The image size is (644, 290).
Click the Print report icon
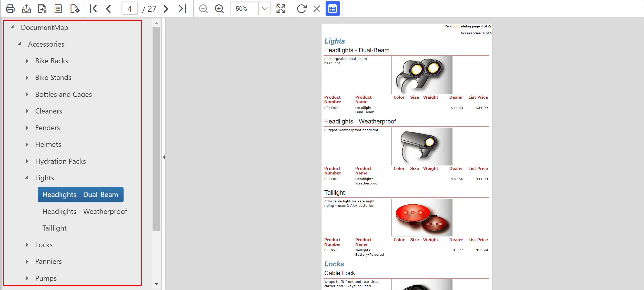10,9
